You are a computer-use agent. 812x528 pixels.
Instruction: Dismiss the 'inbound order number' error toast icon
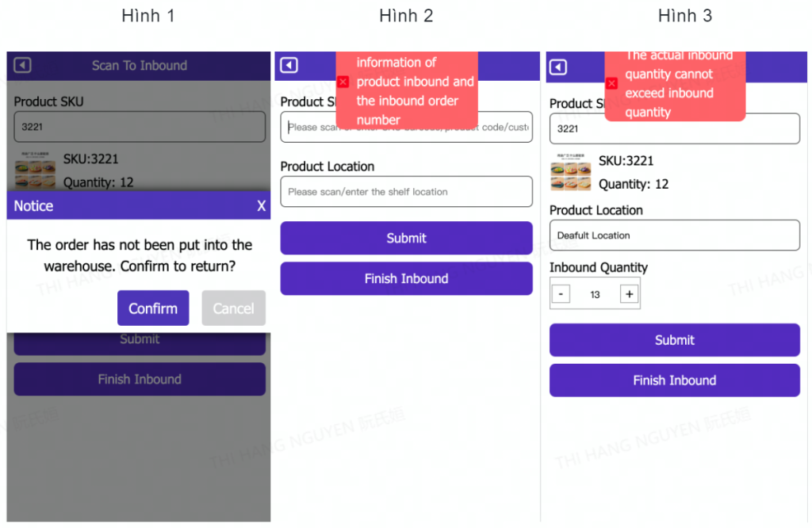(x=343, y=82)
